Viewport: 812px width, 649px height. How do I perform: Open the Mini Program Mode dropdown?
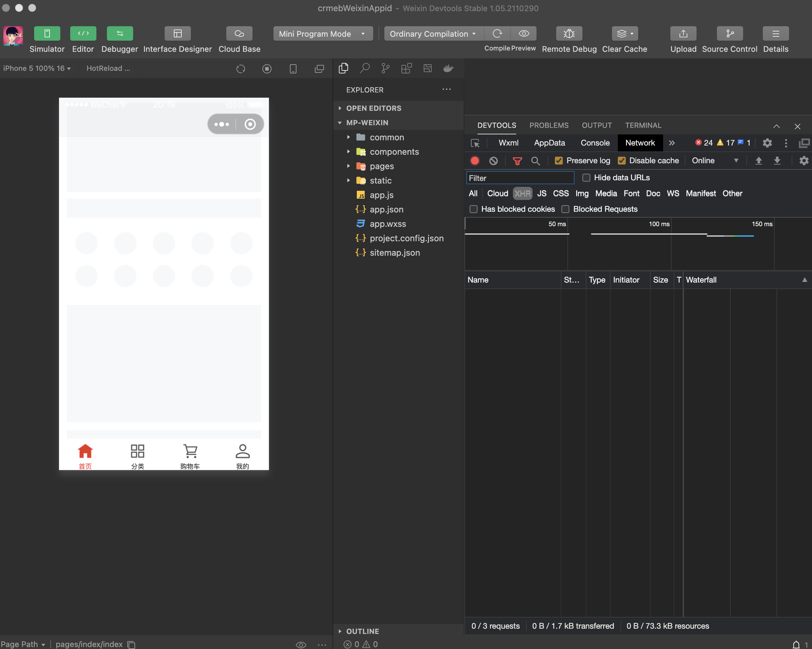(x=322, y=34)
